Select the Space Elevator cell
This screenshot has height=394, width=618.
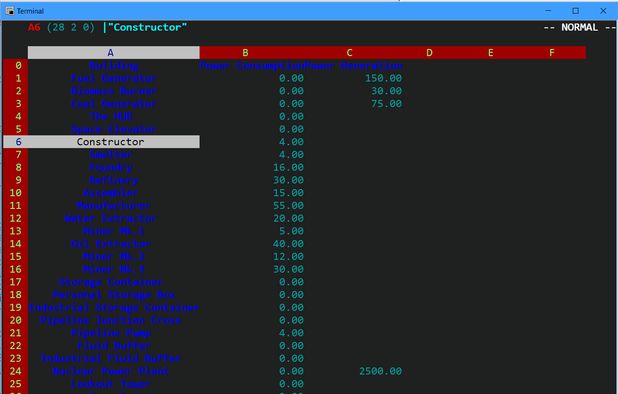click(114, 129)
